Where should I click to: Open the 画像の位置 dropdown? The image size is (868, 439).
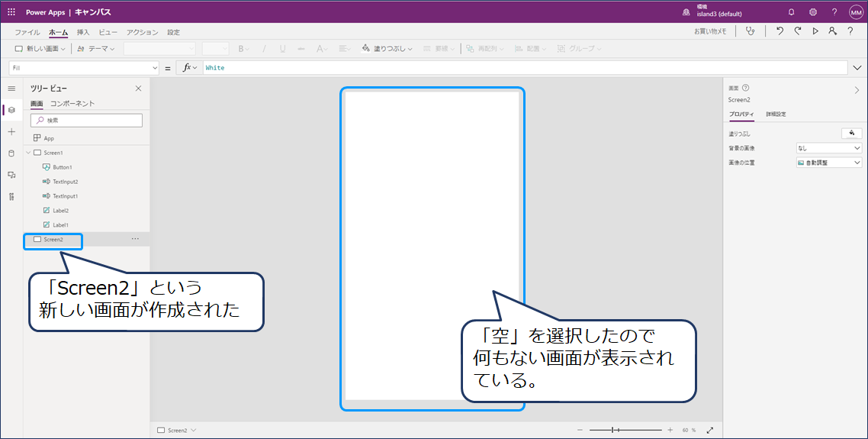click(x=828, y=163)
